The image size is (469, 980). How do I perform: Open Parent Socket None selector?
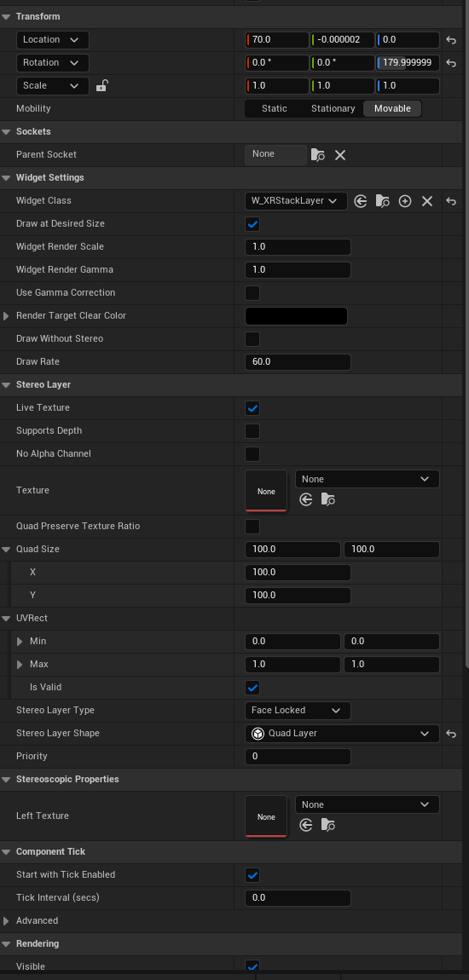pos(275,154)
